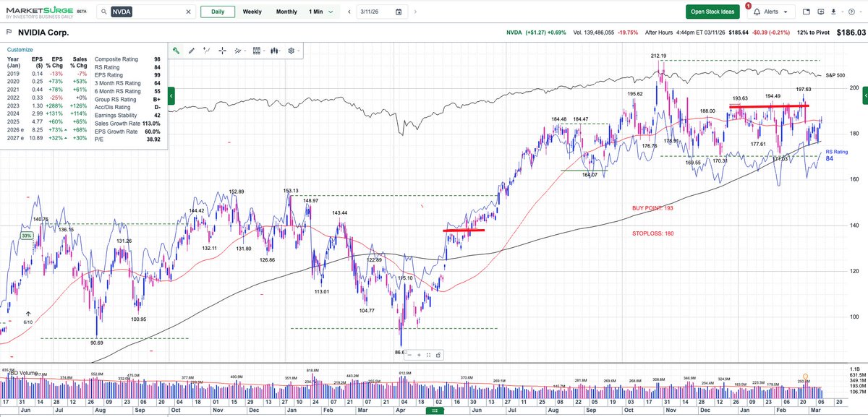Open the indicators line-chart icon menu
This screenshot has width=868, height=417.
pos(239,51)
